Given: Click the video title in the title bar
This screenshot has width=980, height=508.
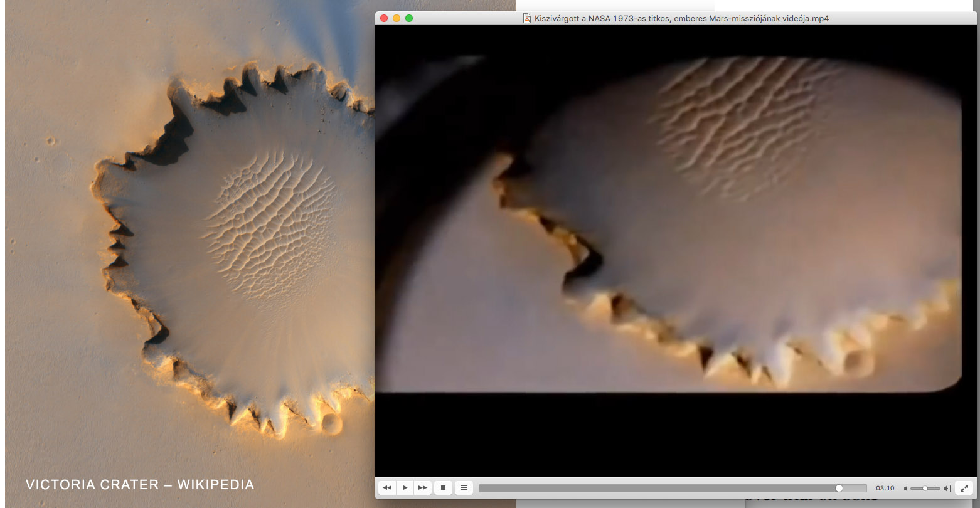Looking at the screenshot, I should pos(681,18).
